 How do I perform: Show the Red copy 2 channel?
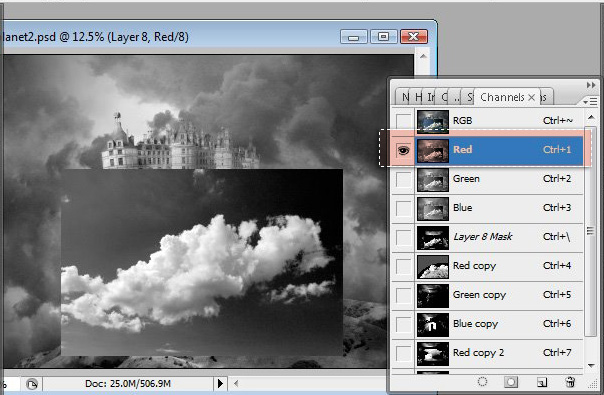pos(403,353)
